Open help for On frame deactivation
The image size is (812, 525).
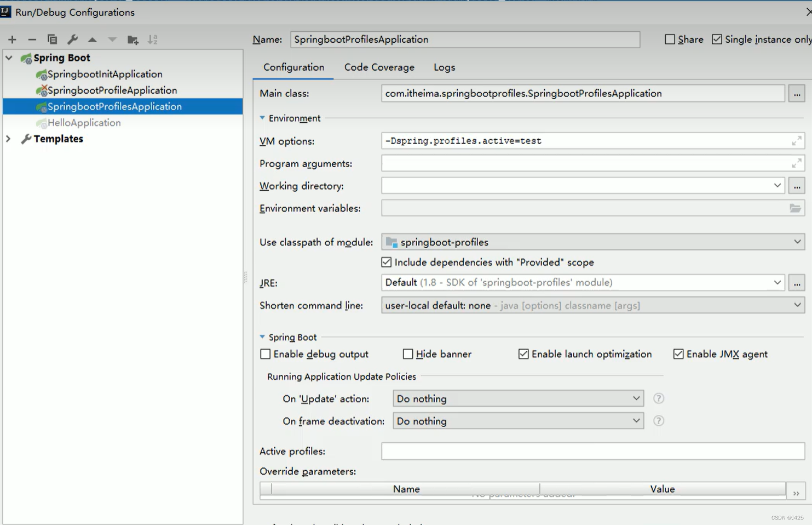click(x=659, y=421)
